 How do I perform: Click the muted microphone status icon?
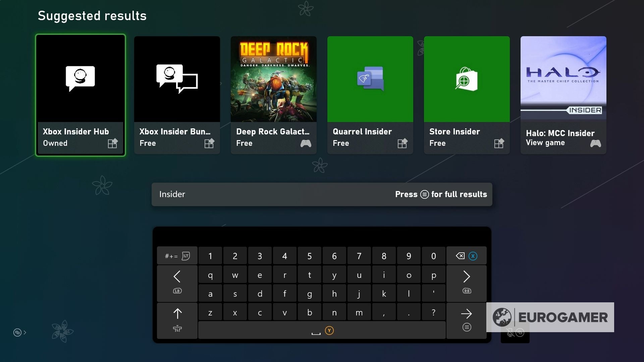pyautogui.click(x=510, y=333)
